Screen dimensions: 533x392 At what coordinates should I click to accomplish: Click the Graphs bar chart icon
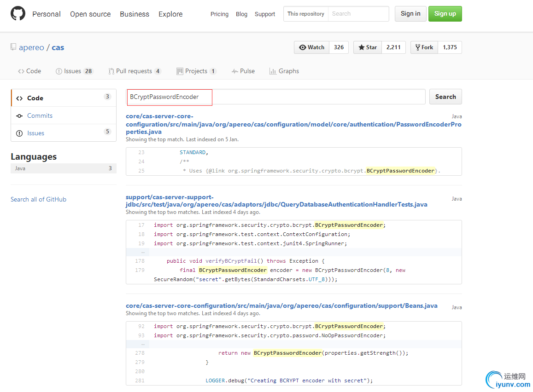pyautogui.click(x=273, y=71)
